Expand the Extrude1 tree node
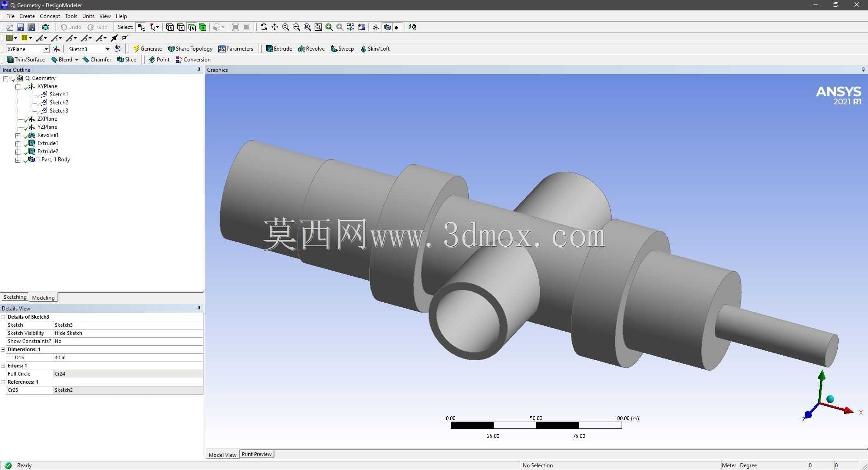868x470 pixels. pos(18,143)
